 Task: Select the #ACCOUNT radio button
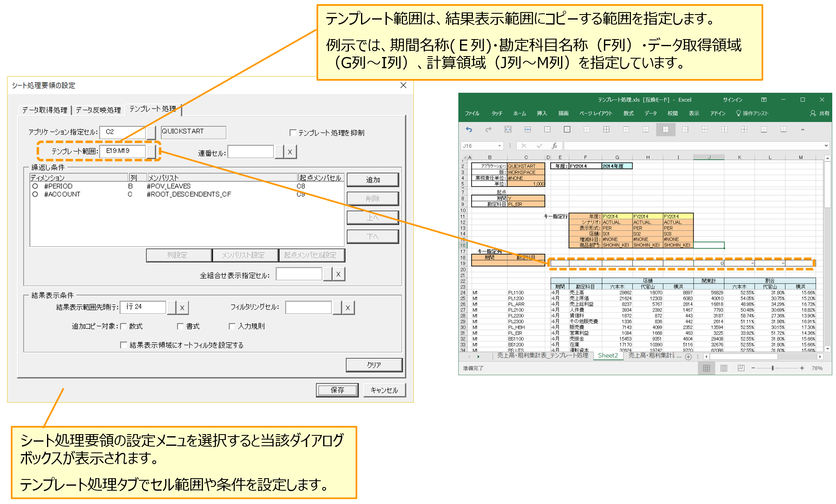pos(35,194)
